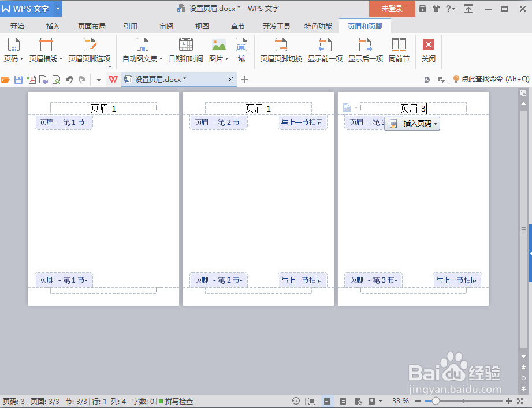The width and height of the screenshot is (532, 408).
Task: Click 页眉 - 第 2 节- header label
Action: pos(218,122)
